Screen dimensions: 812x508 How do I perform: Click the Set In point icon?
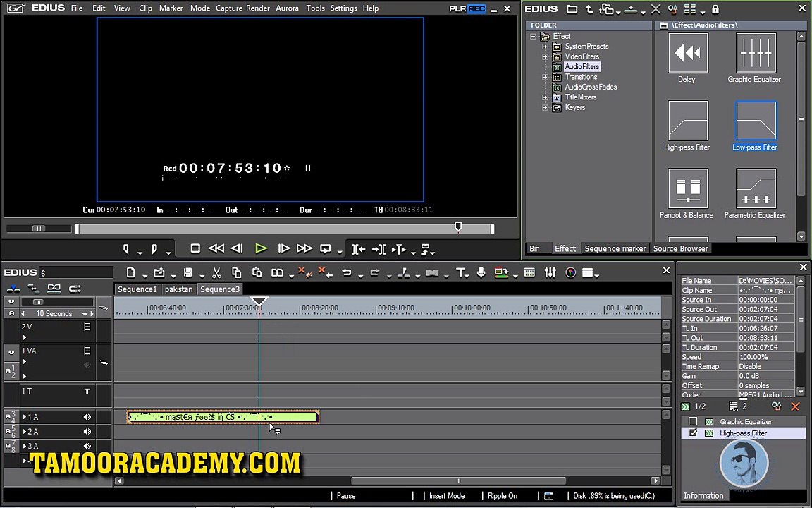[125, 249]
